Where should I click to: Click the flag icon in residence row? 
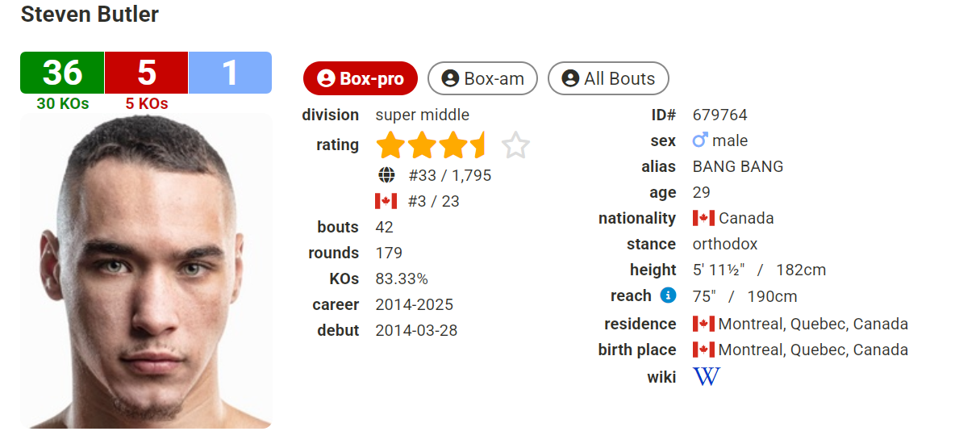click(x=704, y=324)
